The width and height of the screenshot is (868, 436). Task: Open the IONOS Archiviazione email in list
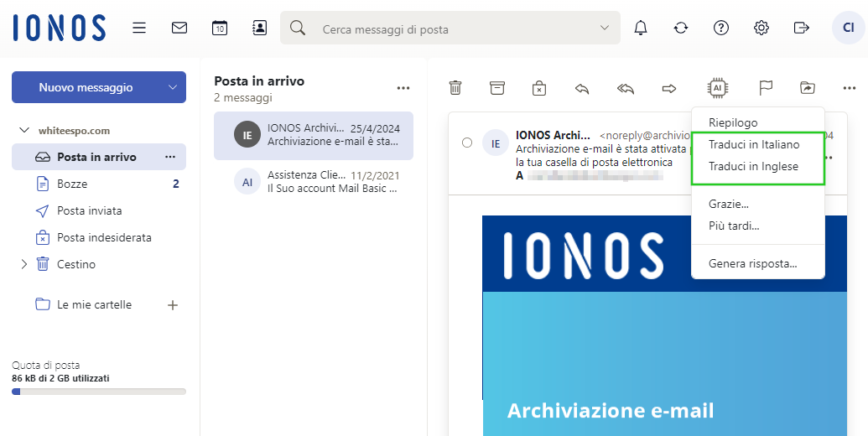coord(314,136)
